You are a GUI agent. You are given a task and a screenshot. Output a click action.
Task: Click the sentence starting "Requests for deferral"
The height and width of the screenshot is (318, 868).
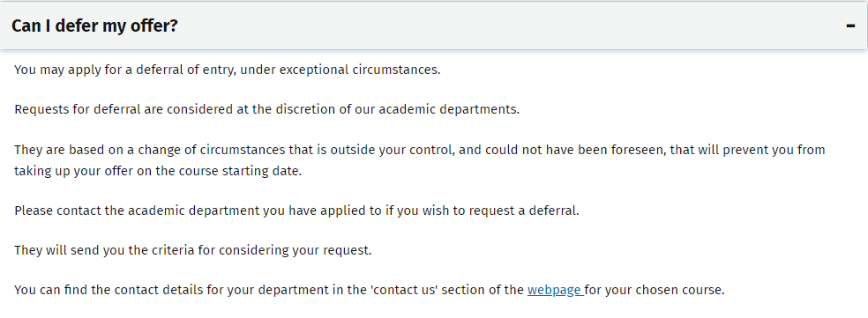(x=266, y=109)
